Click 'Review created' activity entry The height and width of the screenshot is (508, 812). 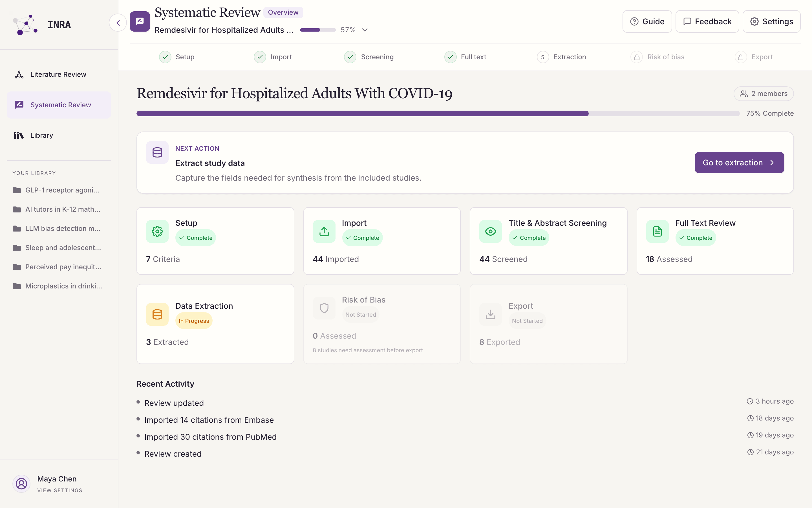tap(173, 454)
